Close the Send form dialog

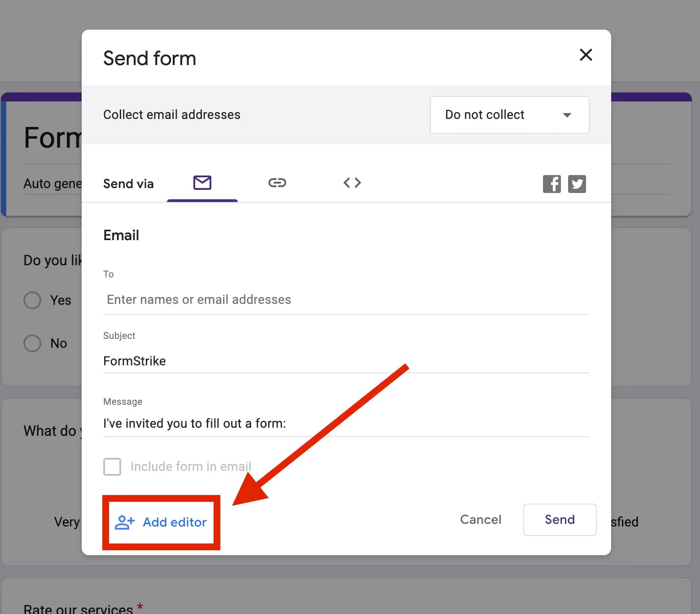tap(586, 55)
